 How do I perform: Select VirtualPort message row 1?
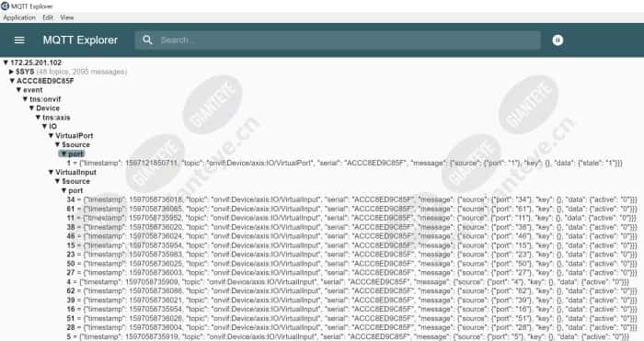click(345, 163)
